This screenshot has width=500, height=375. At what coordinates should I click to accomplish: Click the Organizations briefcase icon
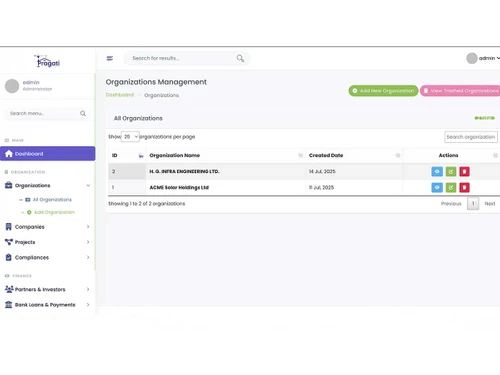tap(9, 185)
